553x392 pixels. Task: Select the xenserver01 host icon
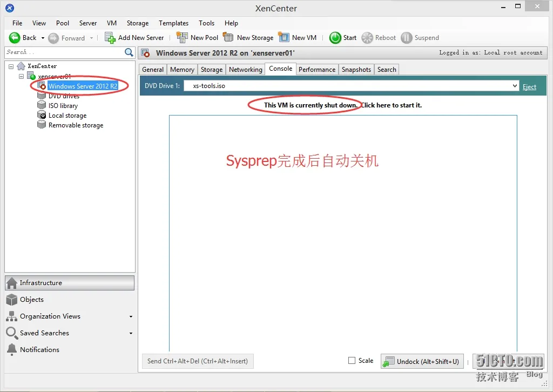[31, 76]
